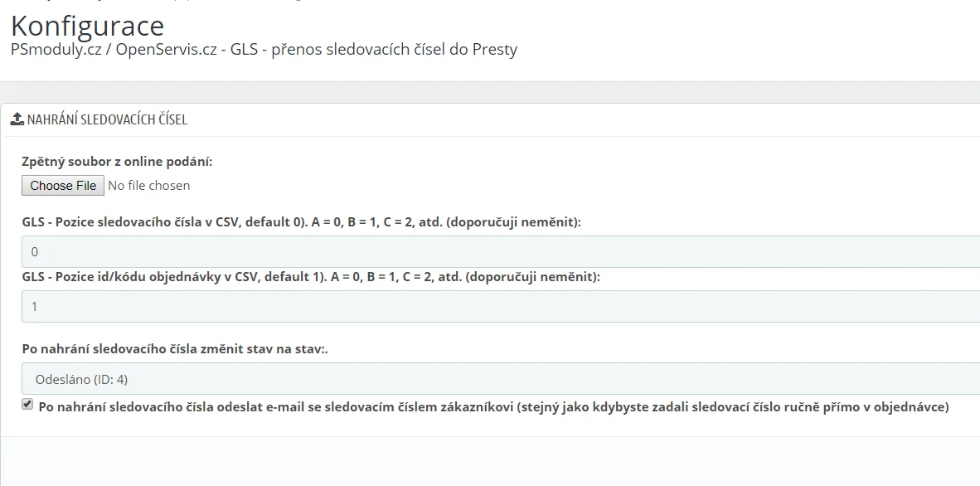Click the "NAHRÁNÍ SLEDOVACÍCH ČÍSEL" panel title
This screenshot has height=486, width=980.
coord(107,119)
